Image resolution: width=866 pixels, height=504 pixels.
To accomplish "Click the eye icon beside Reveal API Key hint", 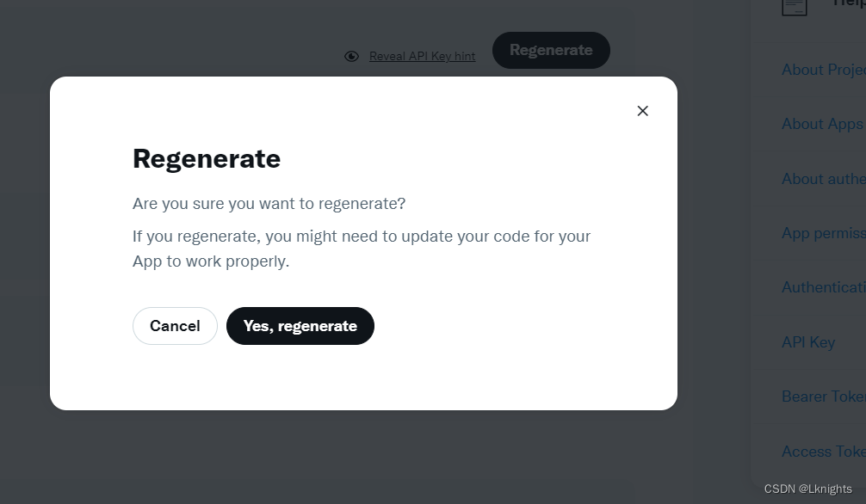I will coord(352,56).
